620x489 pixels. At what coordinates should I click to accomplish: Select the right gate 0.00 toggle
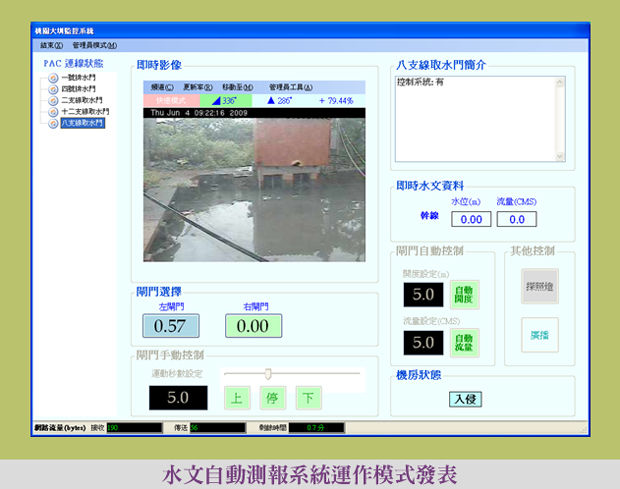click(253, 326)
